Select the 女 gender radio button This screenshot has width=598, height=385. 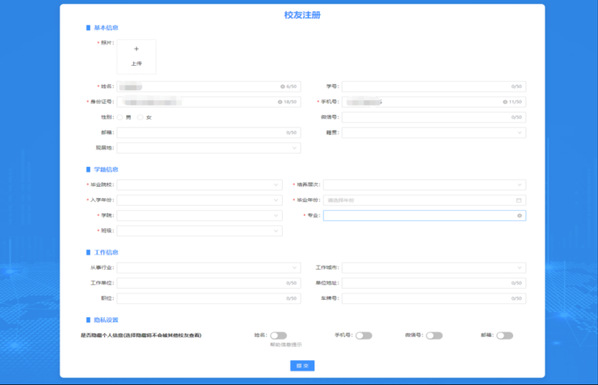(140, 117)
